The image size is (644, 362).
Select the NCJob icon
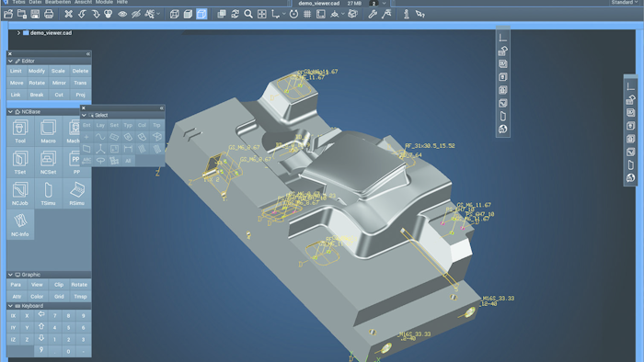tap(20, 194)
